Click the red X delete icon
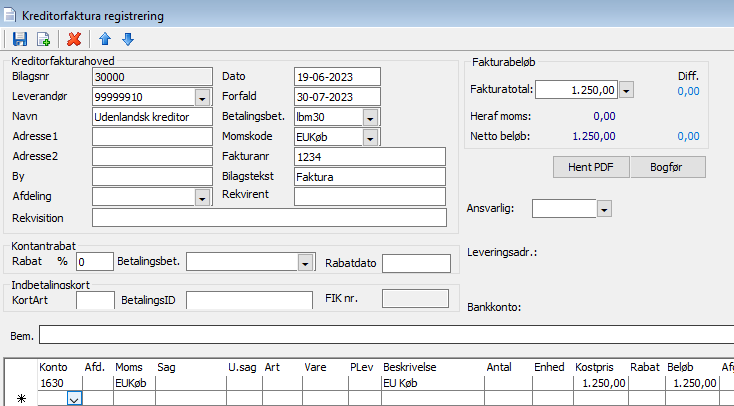Viewport: 734px width, 406px height. 74,40
